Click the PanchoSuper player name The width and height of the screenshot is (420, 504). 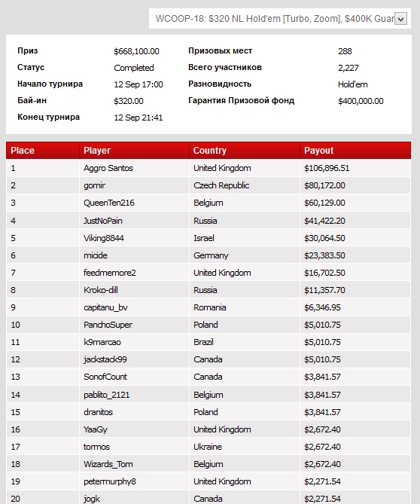(x=108, y=325)
